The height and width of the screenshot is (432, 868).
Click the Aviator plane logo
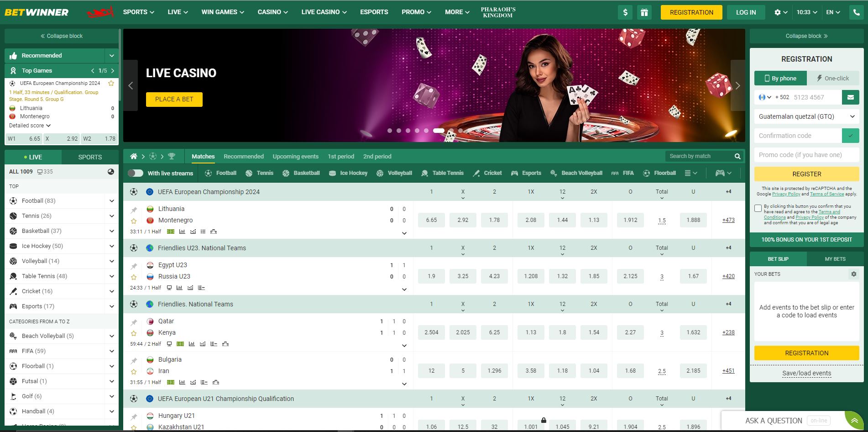pos(100,12)
